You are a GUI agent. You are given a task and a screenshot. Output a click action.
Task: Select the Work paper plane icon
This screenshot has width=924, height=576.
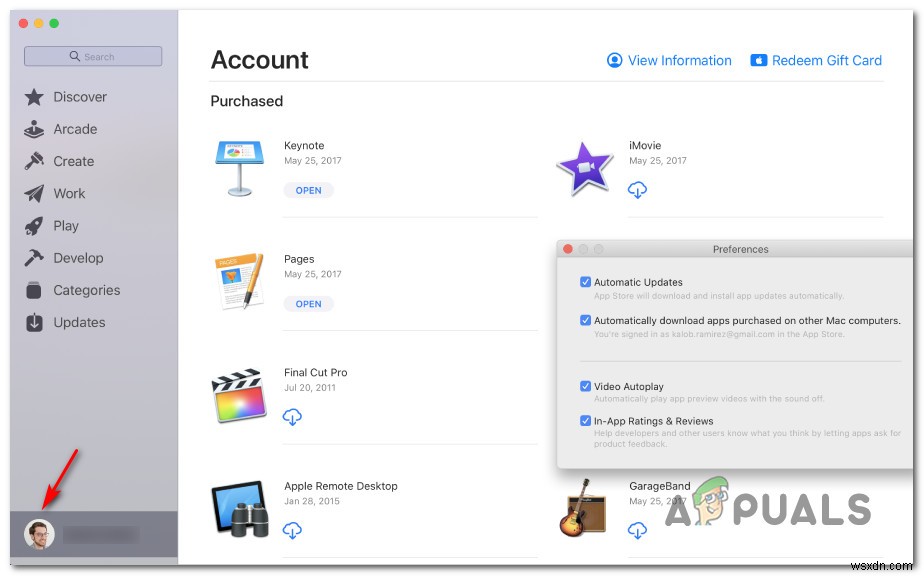[x=34, y=193]
